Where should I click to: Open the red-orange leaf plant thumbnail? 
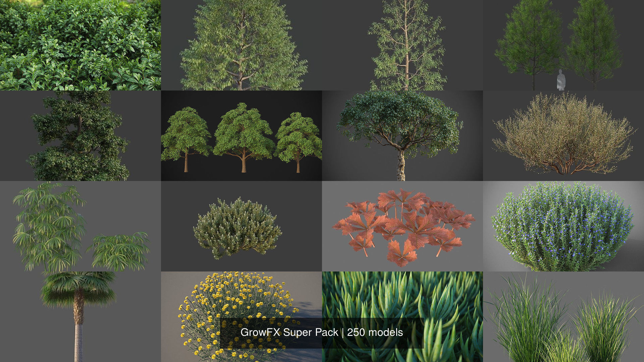click(x=402, y=226)
